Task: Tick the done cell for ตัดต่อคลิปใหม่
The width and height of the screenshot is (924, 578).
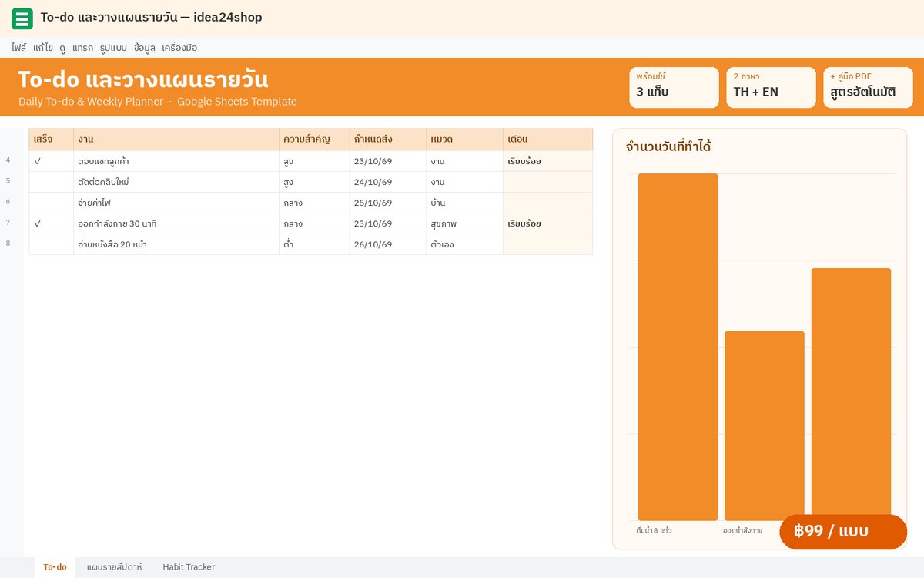Action: coord(52,182)
